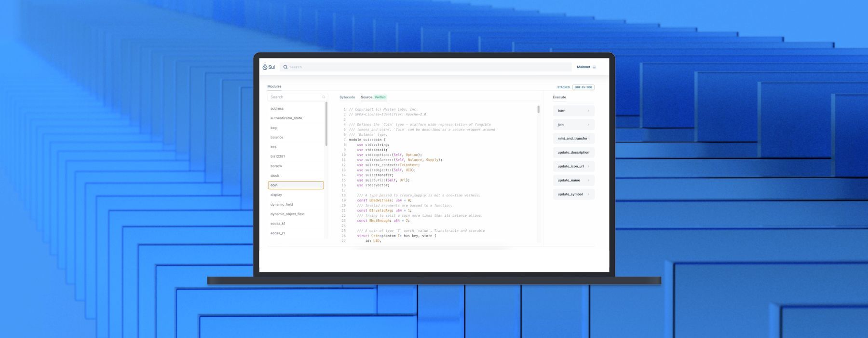Select the Execute heading tab
The image size is (868, 338).
coord(559,97)
